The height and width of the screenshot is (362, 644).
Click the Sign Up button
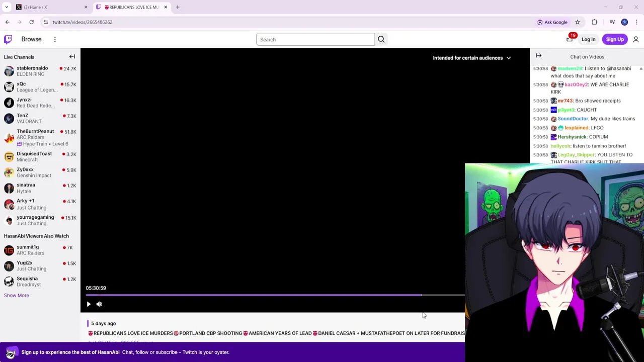point(615,39)
